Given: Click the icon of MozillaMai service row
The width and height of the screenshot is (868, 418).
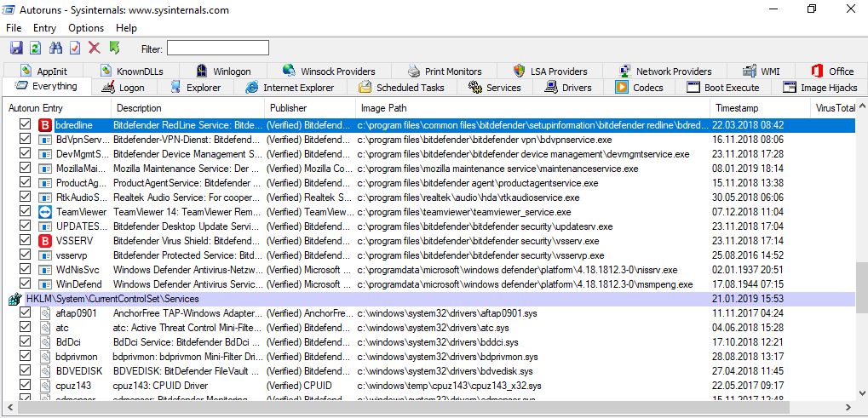Looking at the screenshot, I should click(45, 169).
